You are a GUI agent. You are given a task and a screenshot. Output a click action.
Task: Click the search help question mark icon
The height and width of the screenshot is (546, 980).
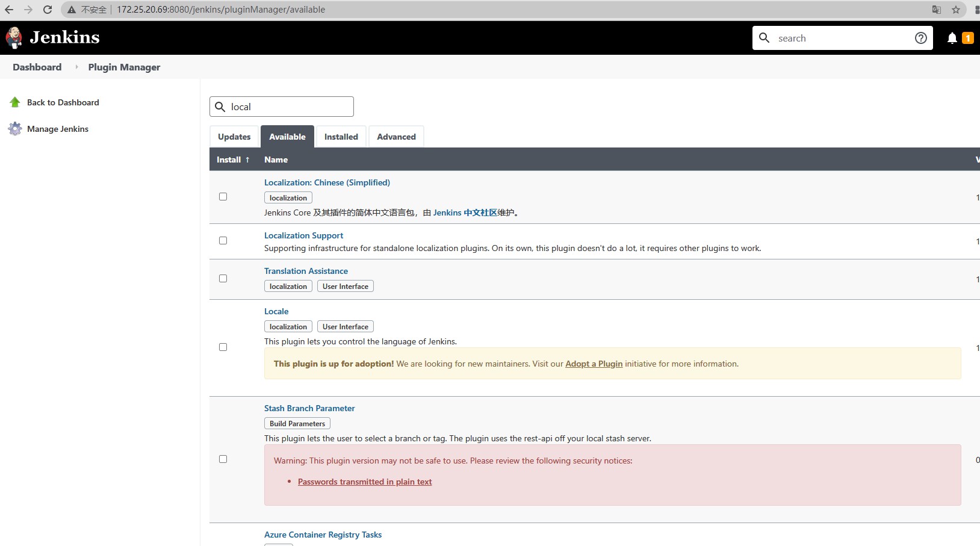[921, 38]
